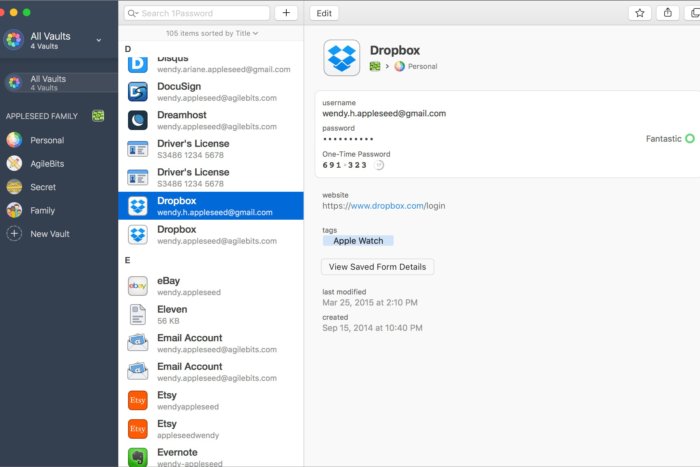Screen dimensions: 700x467
Task: Click the New Vault plus icon
Action: (x=14, y=234)
